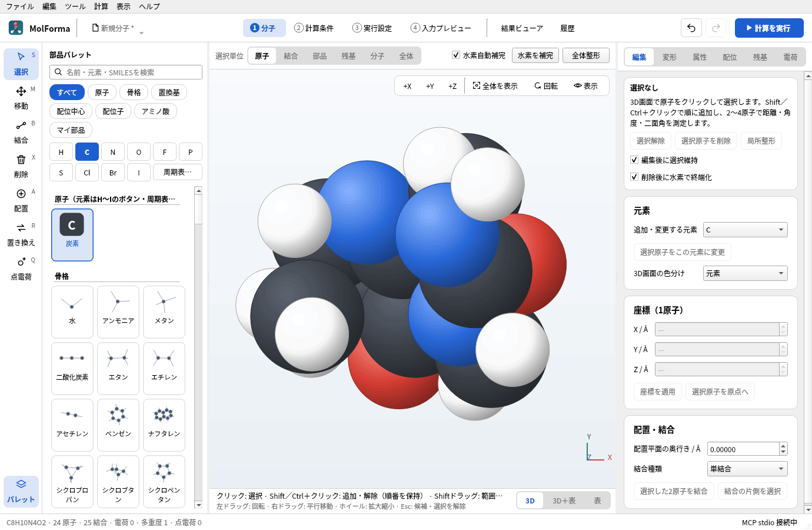Screen dimensions: 812x530
Task: Click the undo arrow button
Action: tap(691, 28)
